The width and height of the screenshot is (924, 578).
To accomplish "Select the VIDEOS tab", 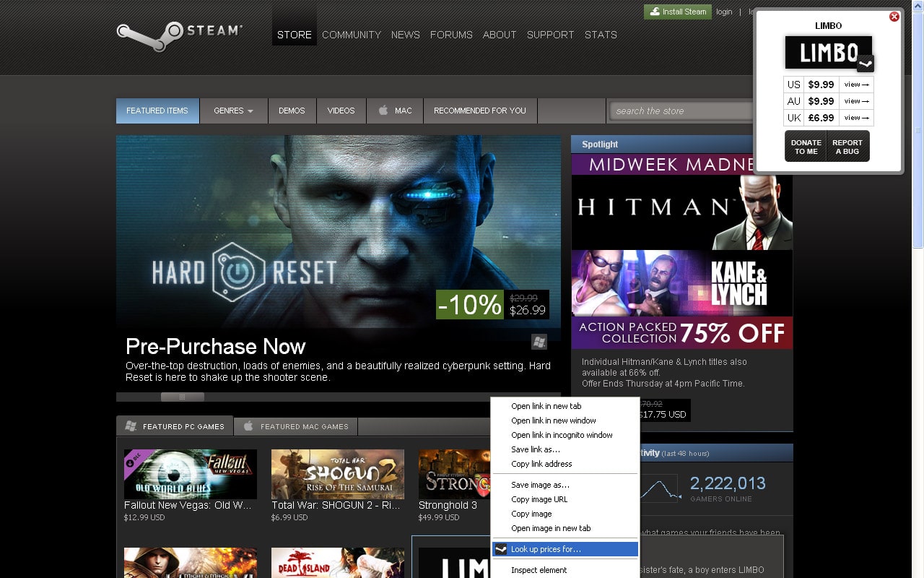I will [x=341, y=111].
